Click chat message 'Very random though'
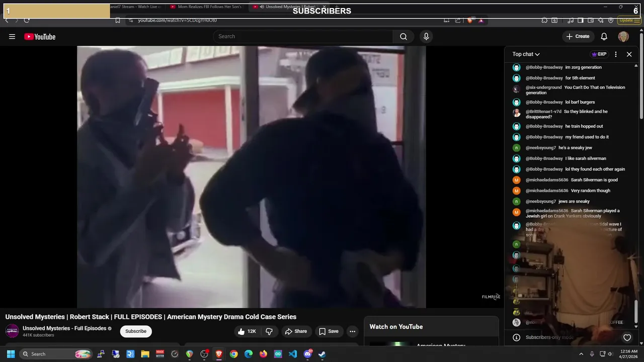The width and height of the screenshot is (644, 362). tap(590, 191)
